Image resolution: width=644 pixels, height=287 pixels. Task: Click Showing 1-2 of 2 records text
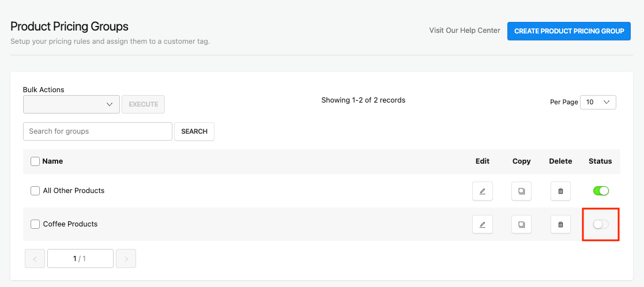click(363, 100)
